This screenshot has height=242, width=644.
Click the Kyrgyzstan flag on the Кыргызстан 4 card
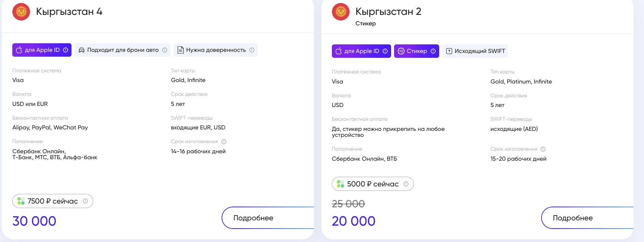pyautogui.click(x=21, y=12)
